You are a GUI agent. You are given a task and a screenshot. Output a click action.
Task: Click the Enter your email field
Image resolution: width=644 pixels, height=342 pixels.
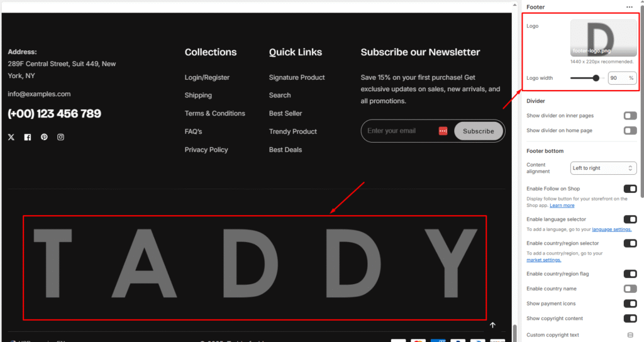399,131
